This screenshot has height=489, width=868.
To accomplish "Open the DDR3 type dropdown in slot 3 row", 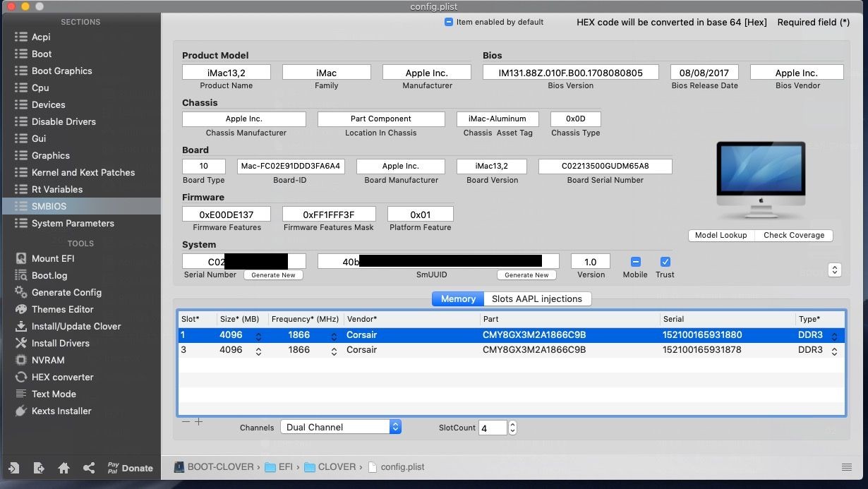I will tap(834, 351).
